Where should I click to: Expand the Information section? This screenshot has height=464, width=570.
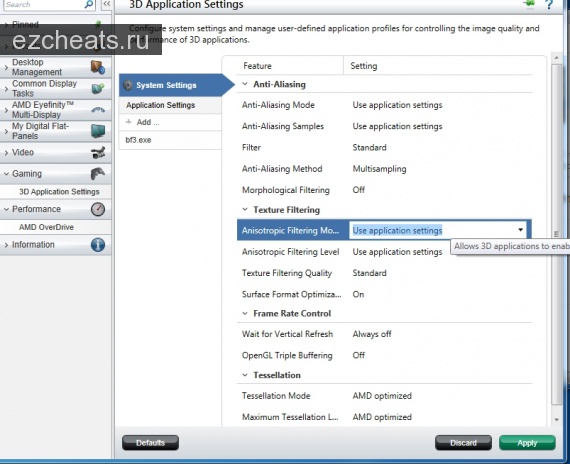tap(6, 245)
